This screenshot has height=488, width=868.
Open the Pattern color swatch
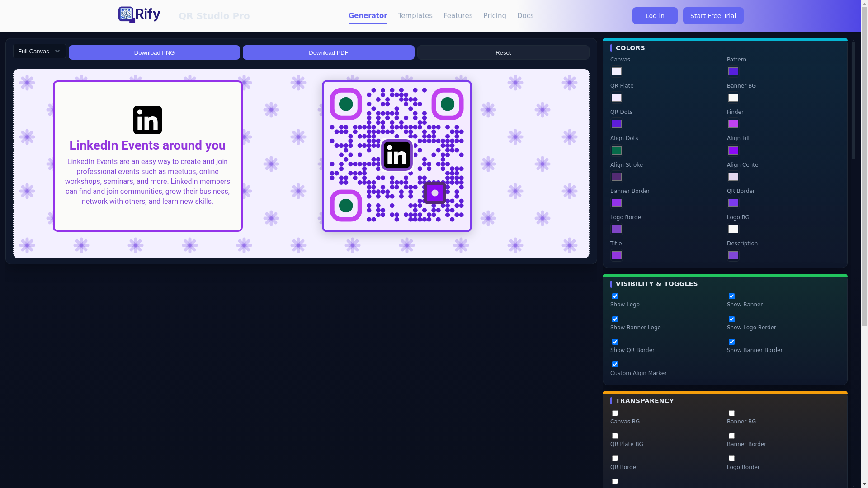click(x=733, y=71)
